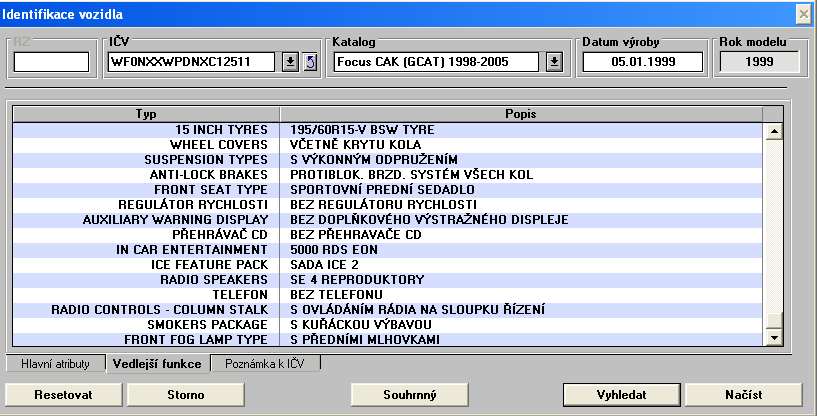Screen dimensions: 818x416
Task: Click the Storno button
Action: click(x=180, y=395)
